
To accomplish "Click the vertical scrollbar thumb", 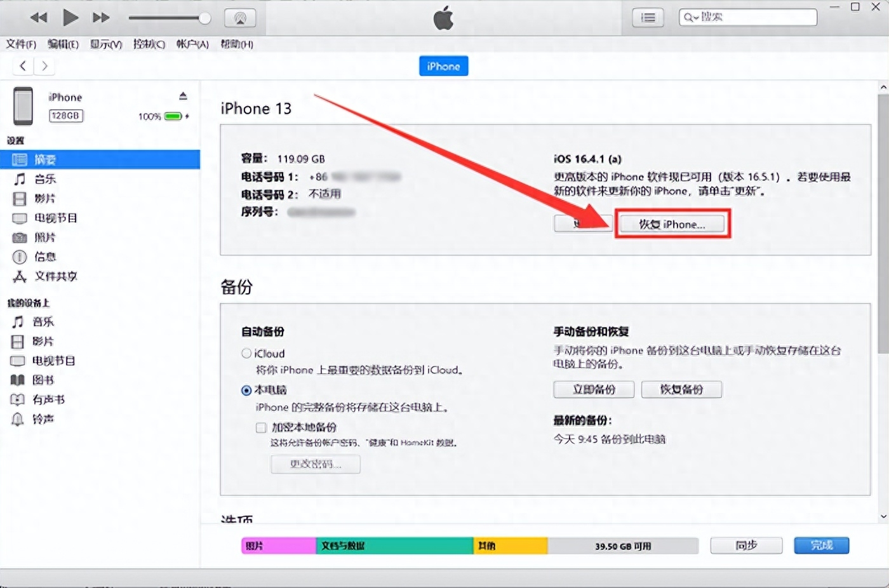I will (883, 224).
